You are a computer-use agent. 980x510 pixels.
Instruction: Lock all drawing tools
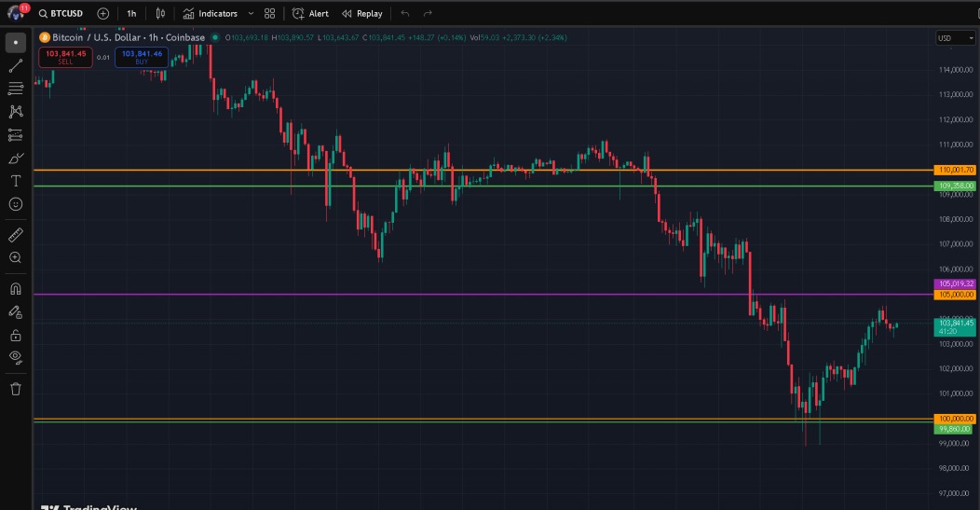coord(16,335)
